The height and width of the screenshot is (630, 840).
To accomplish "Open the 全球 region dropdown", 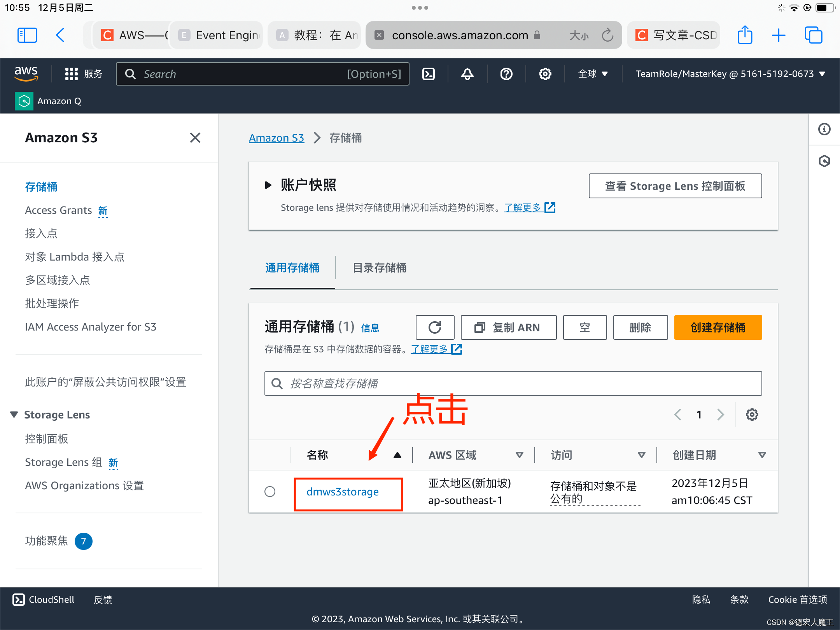I will (593, 74).
